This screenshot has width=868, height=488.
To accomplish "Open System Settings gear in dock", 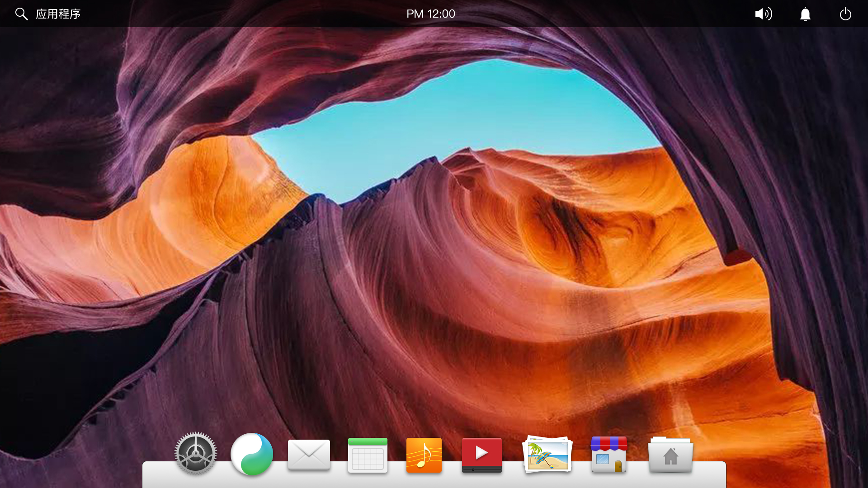I will click(196, 454).
